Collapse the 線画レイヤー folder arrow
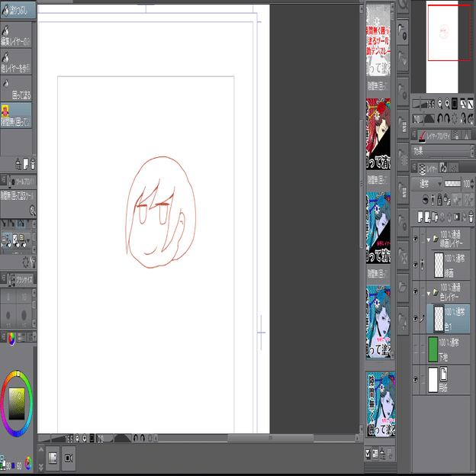The image size is (476, 476). (429, 240)
